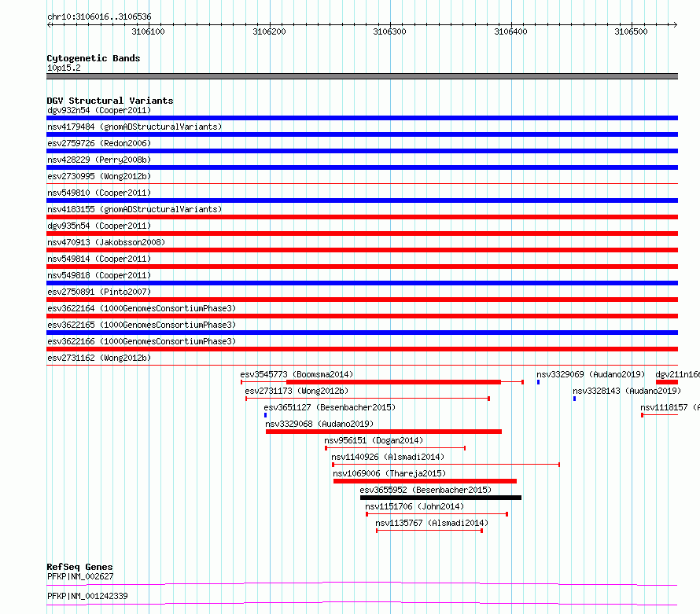
Task: Click the small blue esv3651127 marker
Action: point(266,415)
